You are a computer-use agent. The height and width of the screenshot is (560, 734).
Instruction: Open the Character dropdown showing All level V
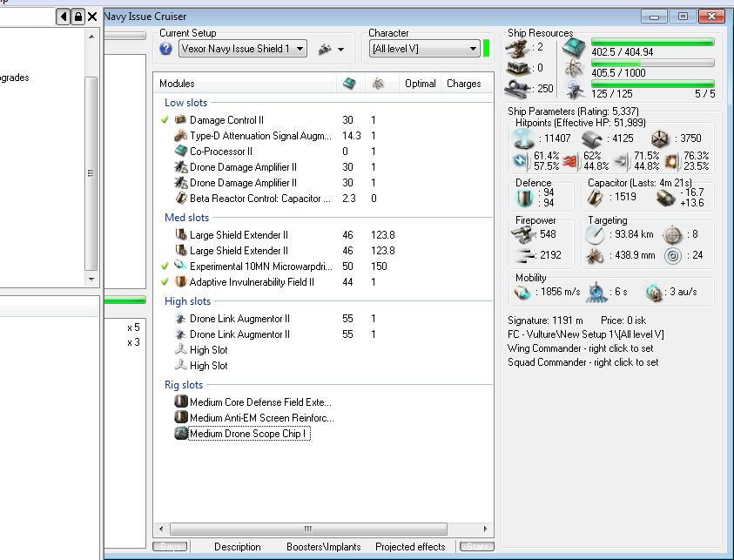[424, 49]
